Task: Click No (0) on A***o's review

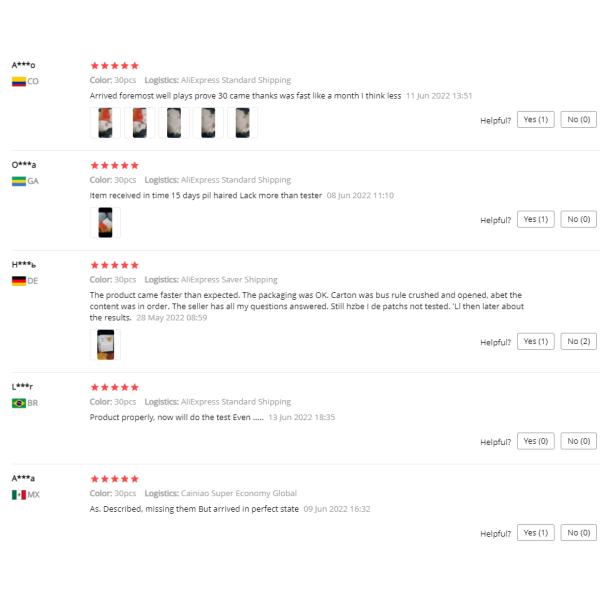Action: [578, 120]
